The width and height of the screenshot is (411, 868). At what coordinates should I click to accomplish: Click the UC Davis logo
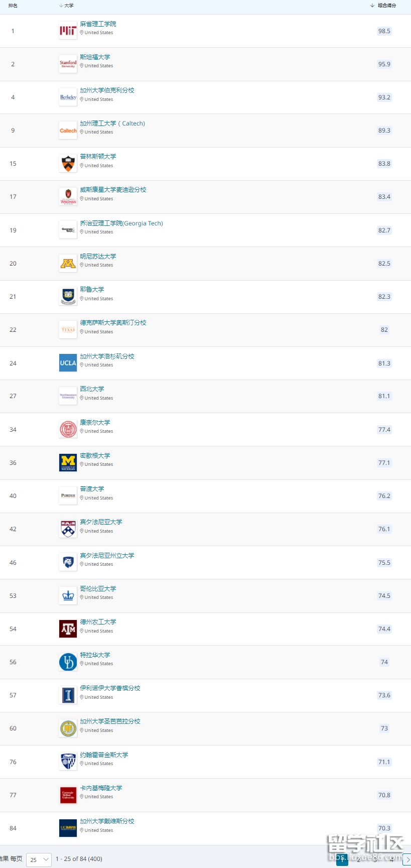pyautogui.click(x=68, y=828)
